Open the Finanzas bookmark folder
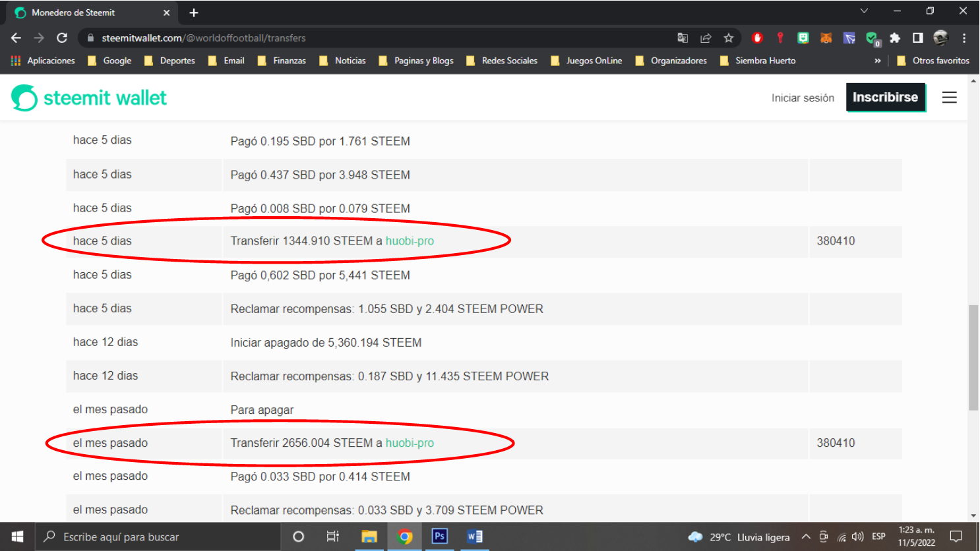Viewport: 980px width, 551px height. (282, 61)
